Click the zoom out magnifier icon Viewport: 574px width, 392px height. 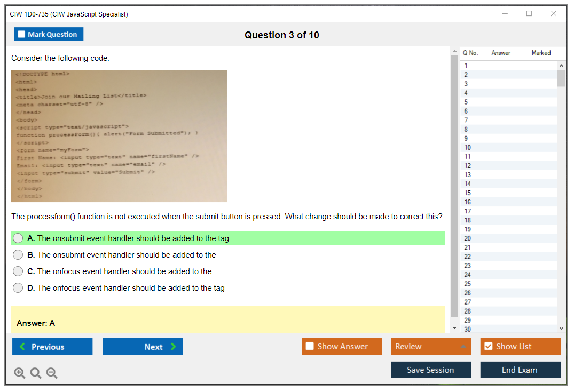click(52, 373)
